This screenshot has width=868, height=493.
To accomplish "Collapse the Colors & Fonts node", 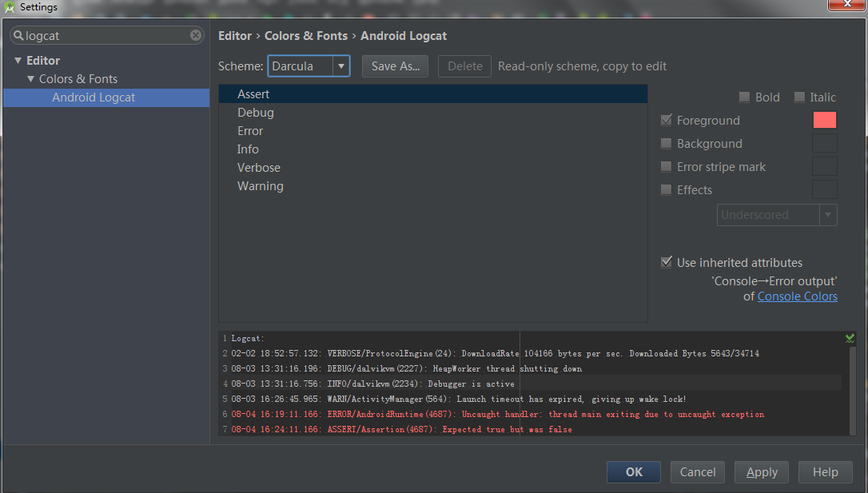I will (31, 79).
